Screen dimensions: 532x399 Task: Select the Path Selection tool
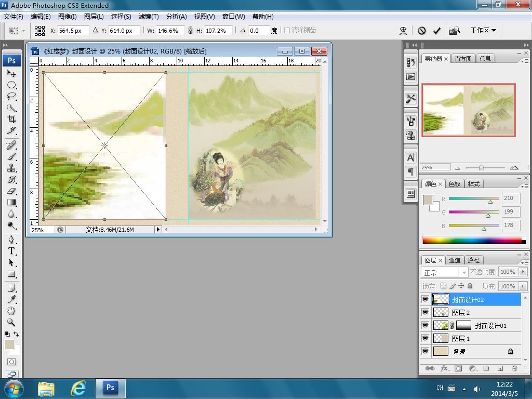pos(11,263)
